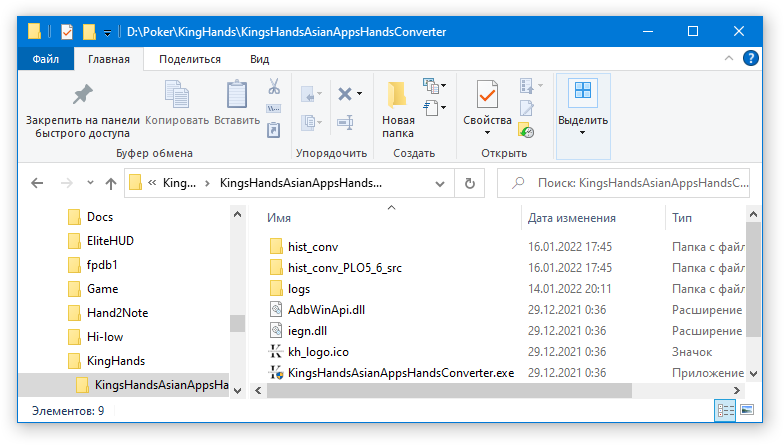784x445 pixels.
Task: Go up one folder level arrow
Action: point(111,184)
